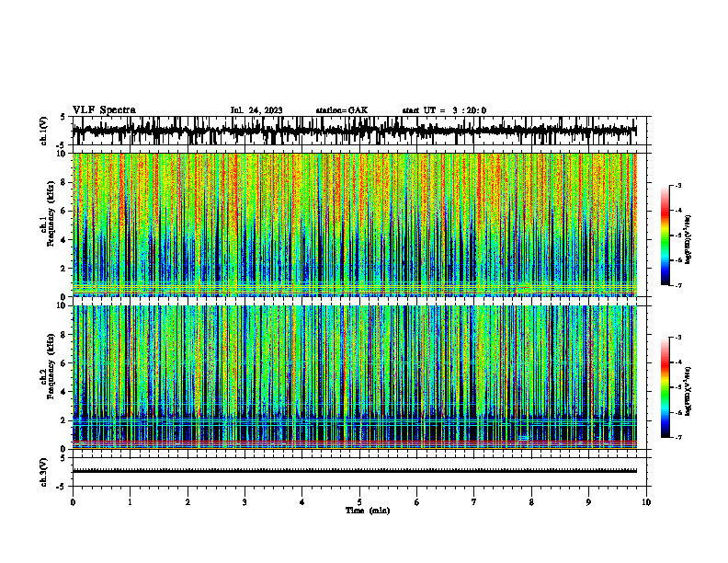Viewport: 728px width, 563px height.
Task: Click the 8 kHz tick on ch.1 axis
Action: (x=64, y=182)
